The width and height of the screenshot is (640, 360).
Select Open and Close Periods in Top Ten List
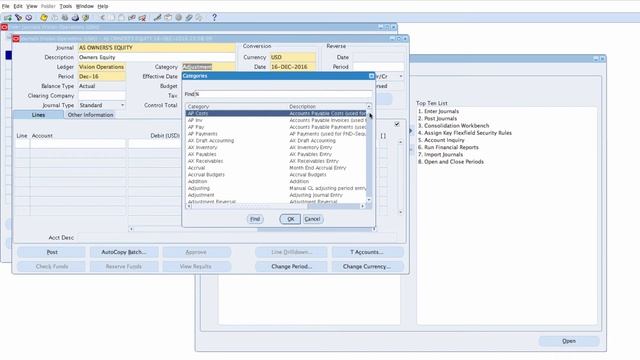(451, 162)
